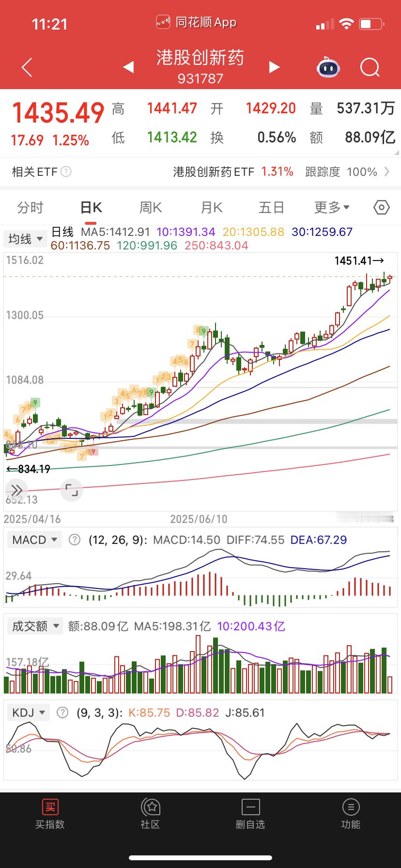The width and height of the screenshot is (401, 868).
Task: Switch to 周K chart tab
Action: tap(151, 208)
